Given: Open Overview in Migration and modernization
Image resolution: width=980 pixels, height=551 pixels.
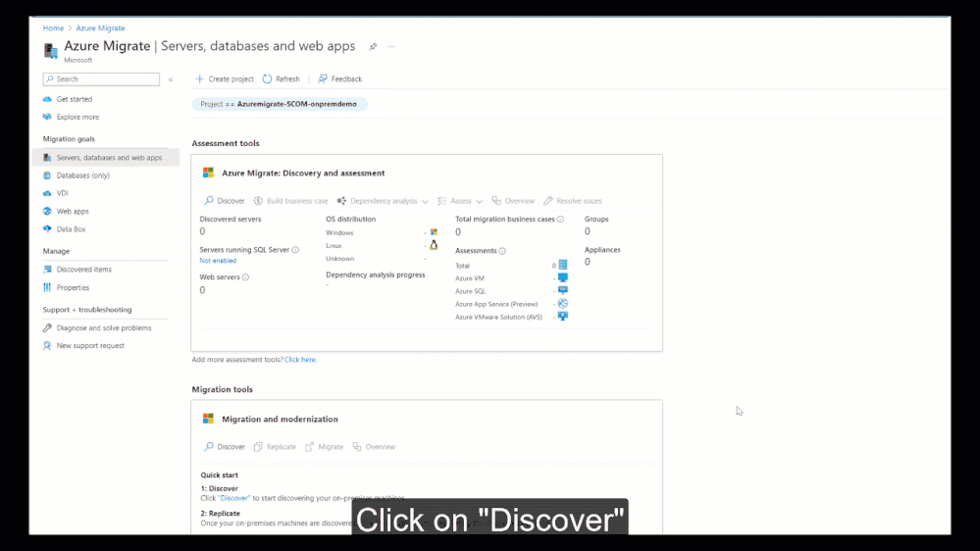Looking at the screenshot, I should pyautogui.click(x=374, y=447).
